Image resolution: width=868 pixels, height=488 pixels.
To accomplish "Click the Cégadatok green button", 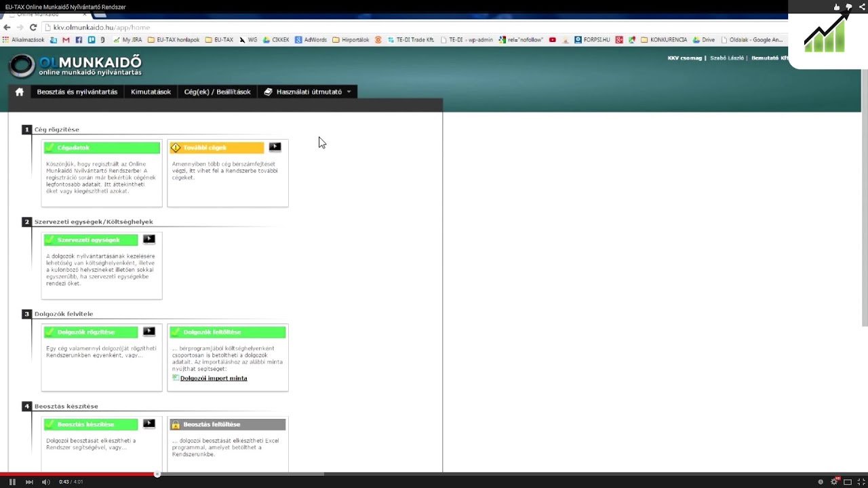I will [x=102, y=148].
